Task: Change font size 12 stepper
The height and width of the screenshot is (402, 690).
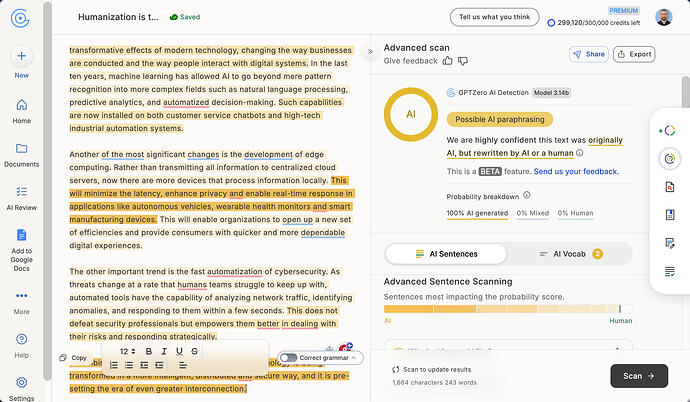Action: [x=127, y=351]
